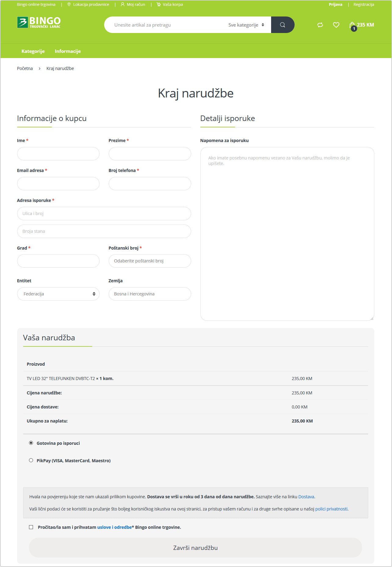This screenshot has width=392, height=567.
Task: Go to Početna breadcrumb
Action: [25, 68]
